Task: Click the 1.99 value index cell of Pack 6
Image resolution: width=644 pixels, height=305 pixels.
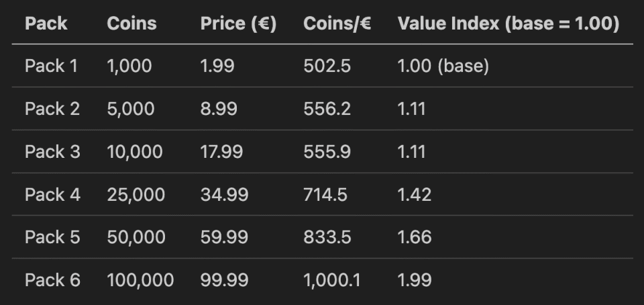Action: (x=415, y=280)
